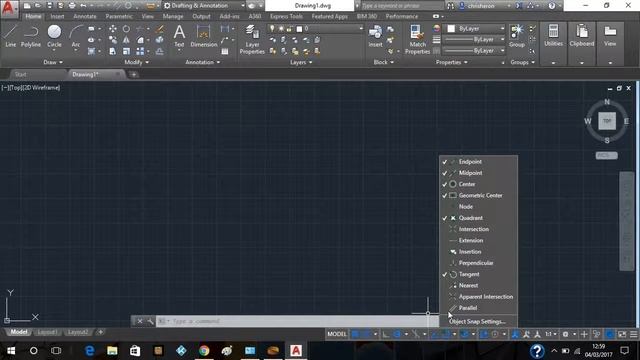Uncheck Center object snap
The height and width of the screenshot is (360, 640).
coord(478,184)
